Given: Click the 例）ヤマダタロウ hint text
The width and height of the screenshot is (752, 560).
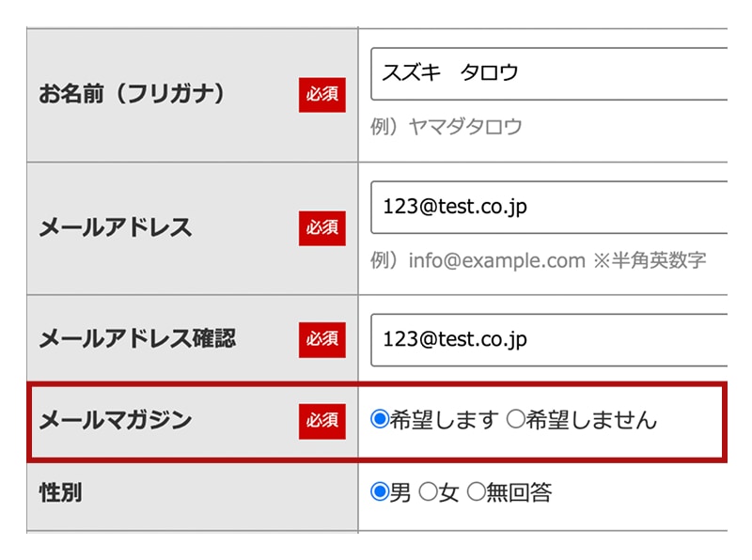Looking at the screenshot, I should [x=446, y=127].
